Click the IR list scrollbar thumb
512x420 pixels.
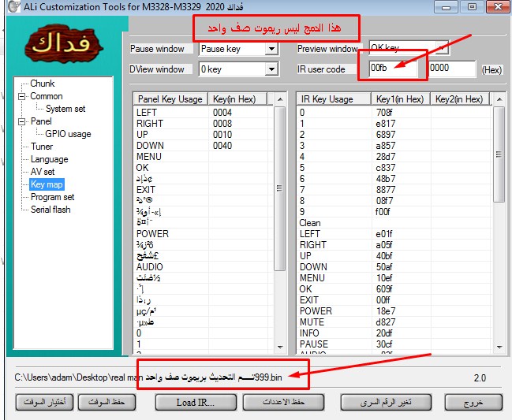[499, 154]
